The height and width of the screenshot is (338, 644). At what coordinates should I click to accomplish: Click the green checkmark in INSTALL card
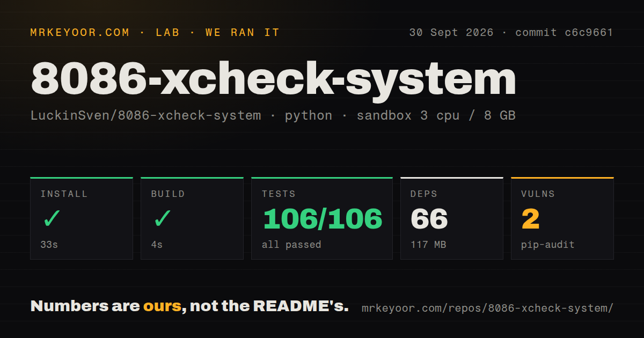(52, 219)
